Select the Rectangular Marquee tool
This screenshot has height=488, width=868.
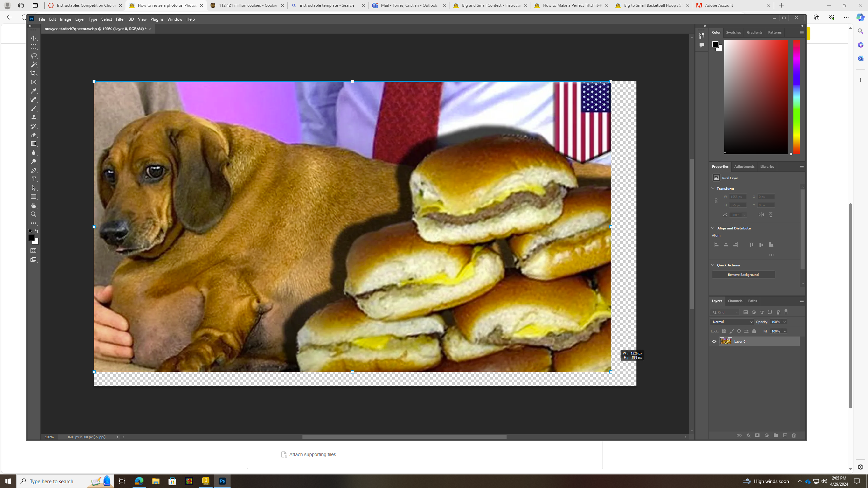(34, 47)
